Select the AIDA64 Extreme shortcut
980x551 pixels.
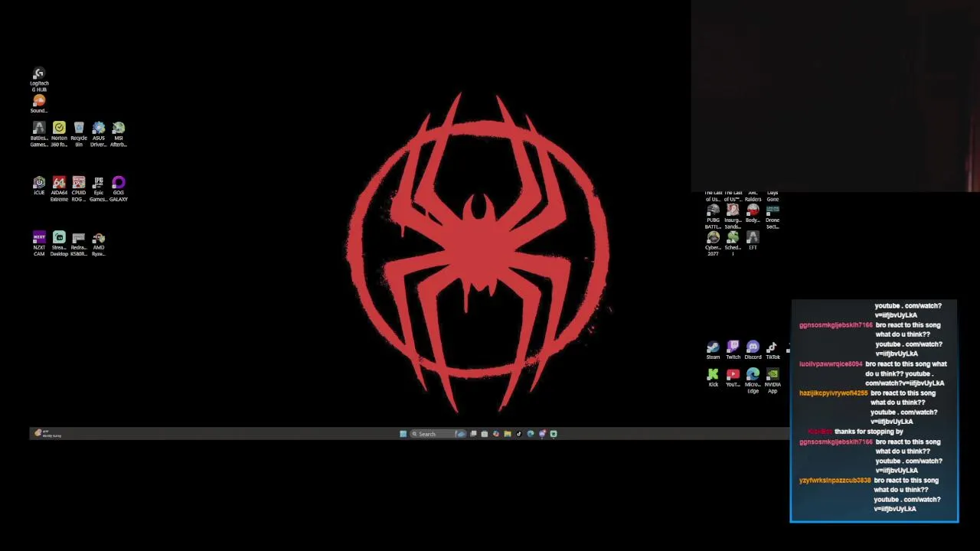(x=59, y=189)
